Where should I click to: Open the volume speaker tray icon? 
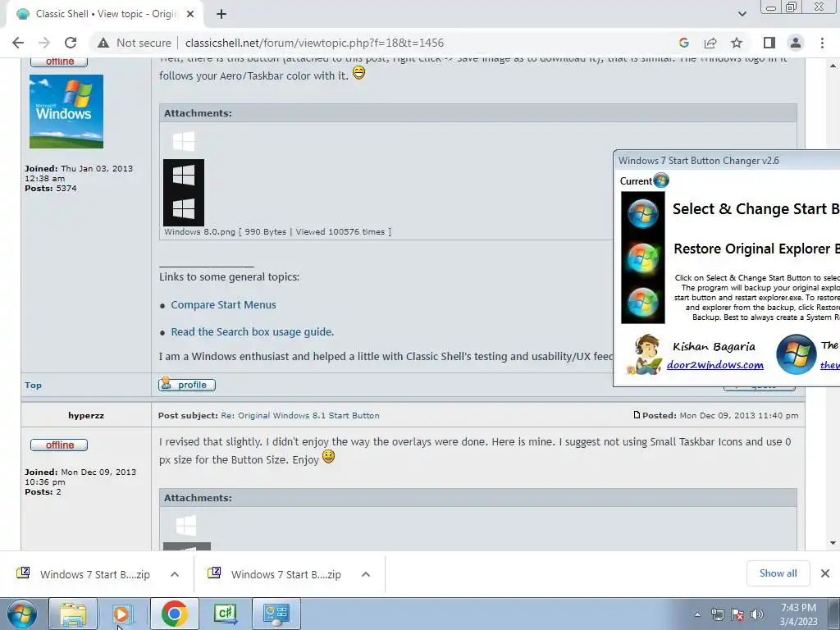pos(757,614)
